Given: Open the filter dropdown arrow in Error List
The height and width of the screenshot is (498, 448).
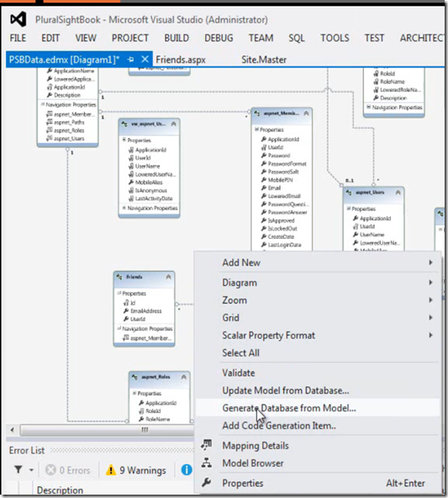Looking at the screenshot, I should (x=31, y=469).
